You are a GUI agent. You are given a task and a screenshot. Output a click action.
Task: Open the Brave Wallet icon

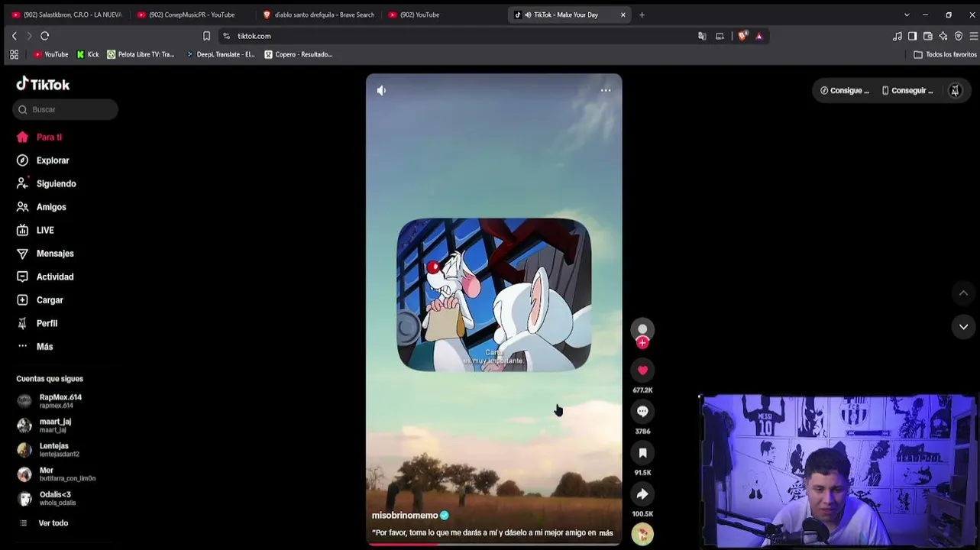pyautogui.click(x=928, y=36)
